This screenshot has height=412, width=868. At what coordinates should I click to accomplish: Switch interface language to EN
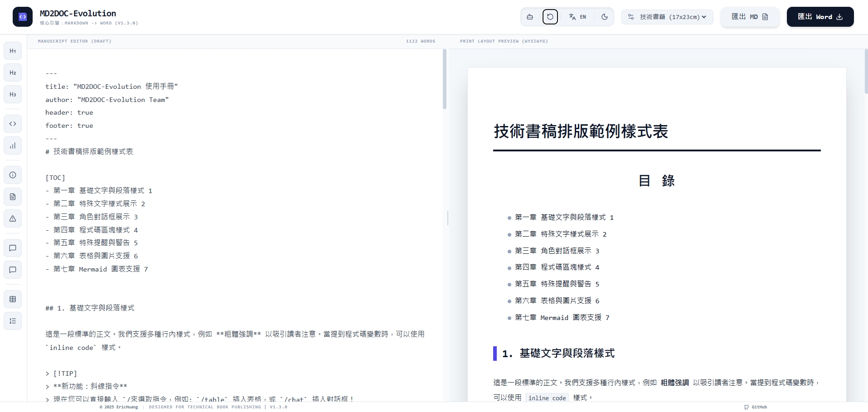[577, 17]
